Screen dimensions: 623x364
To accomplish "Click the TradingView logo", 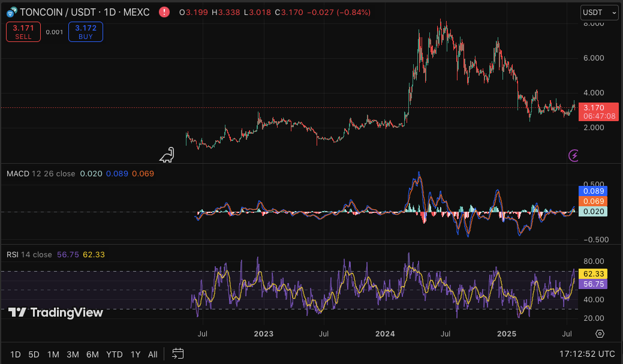I will pos(56,312).
